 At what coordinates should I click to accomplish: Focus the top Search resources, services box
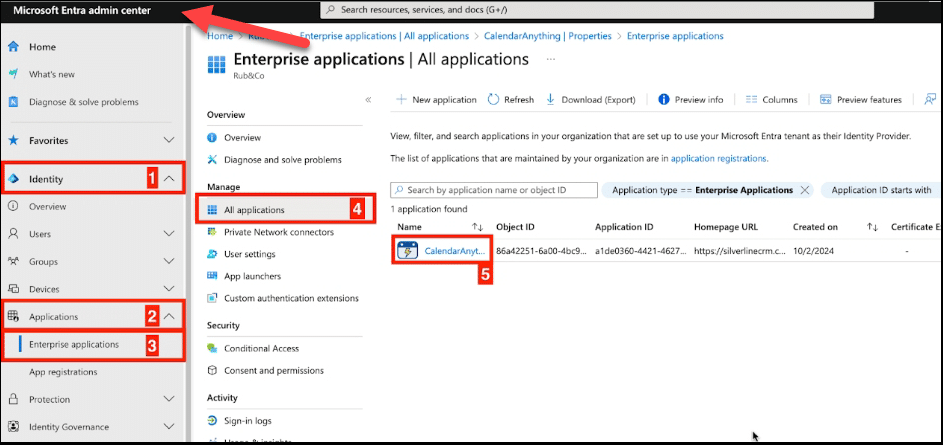pos(597,10)
